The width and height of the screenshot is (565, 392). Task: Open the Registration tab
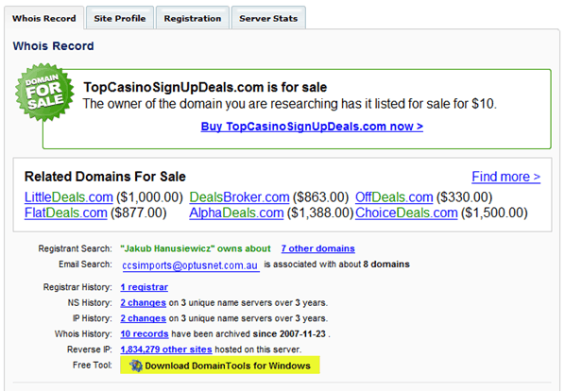tap(193, 18)
